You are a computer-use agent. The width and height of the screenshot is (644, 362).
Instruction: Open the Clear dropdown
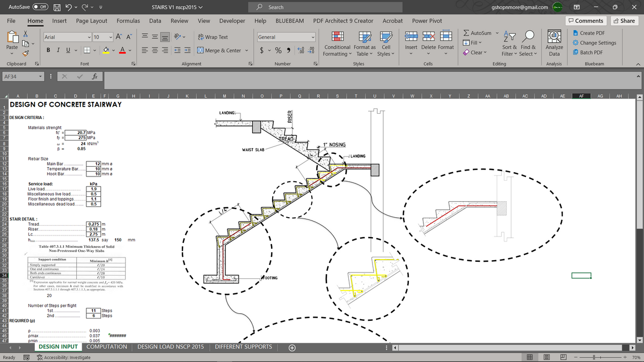pos(475,53)
